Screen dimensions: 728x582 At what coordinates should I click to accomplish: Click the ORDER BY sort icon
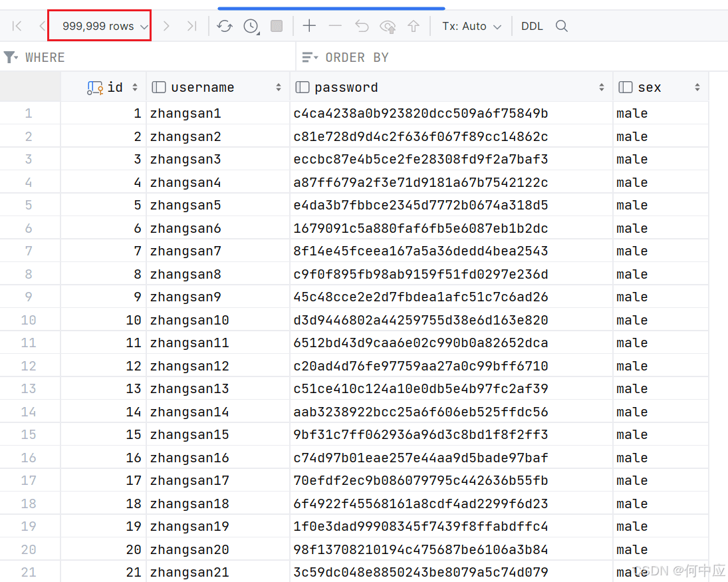click(310, 57)
